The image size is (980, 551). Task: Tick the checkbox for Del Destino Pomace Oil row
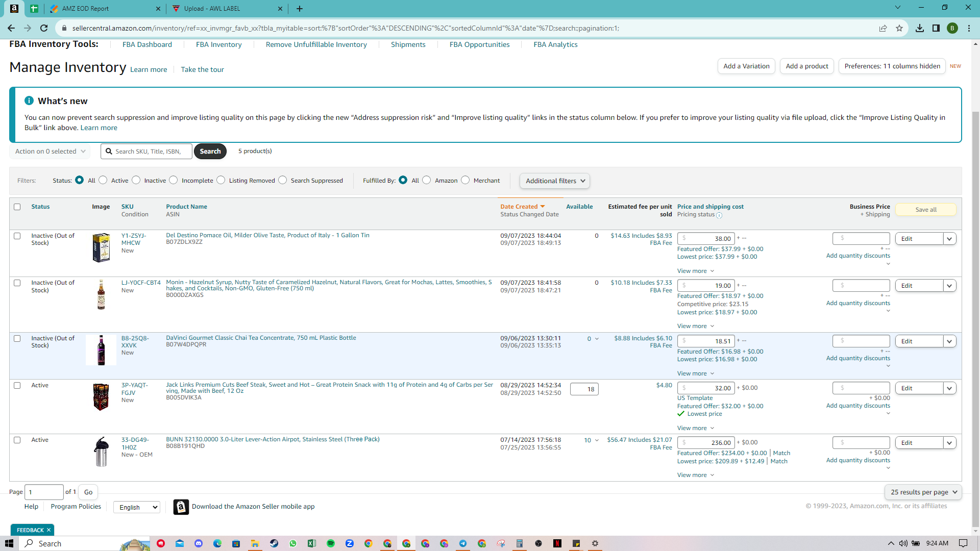[17, 236]
